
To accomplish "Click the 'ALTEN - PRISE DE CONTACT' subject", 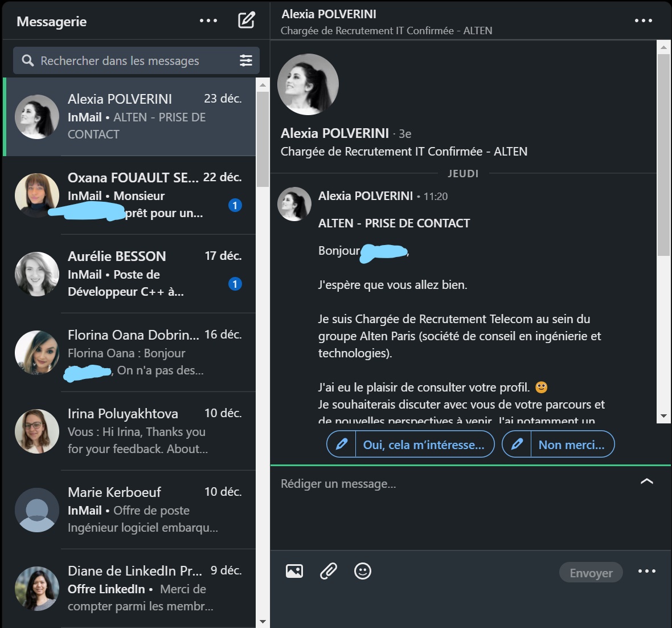I will [x=394, y=223].
